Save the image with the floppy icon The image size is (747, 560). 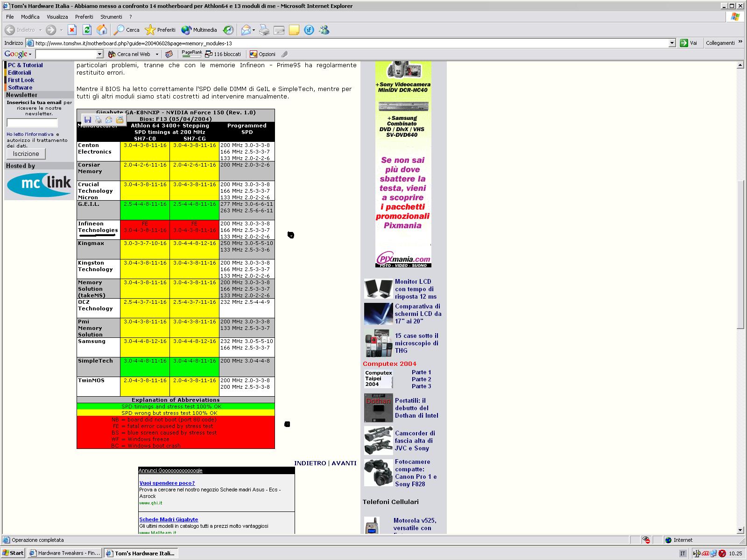(87, 120)
